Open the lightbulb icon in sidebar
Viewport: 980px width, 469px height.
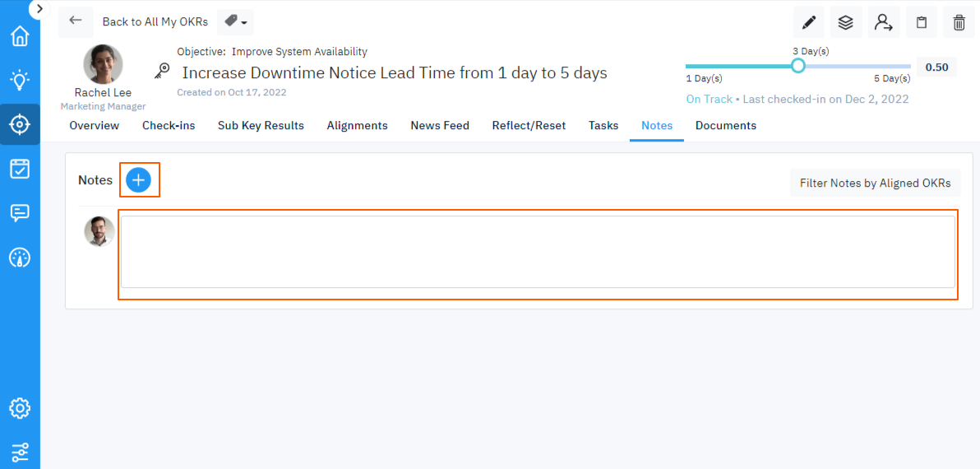pos(20,80)
